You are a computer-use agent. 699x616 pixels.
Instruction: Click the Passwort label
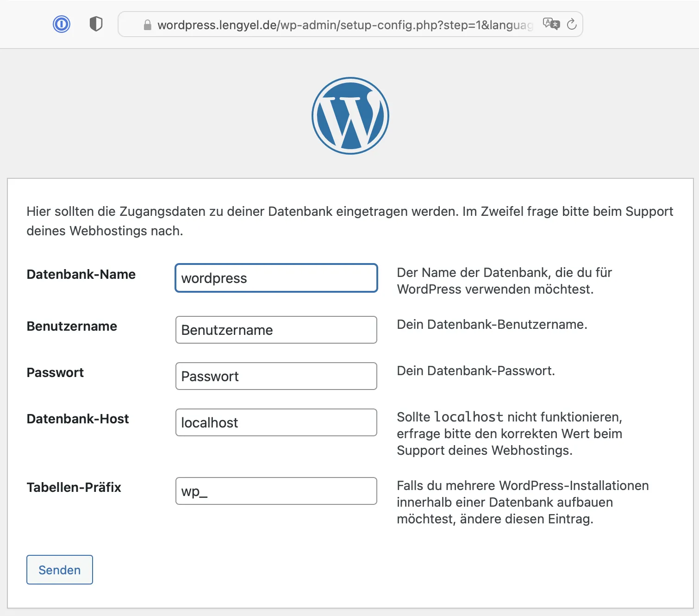[x=55, y=372]
